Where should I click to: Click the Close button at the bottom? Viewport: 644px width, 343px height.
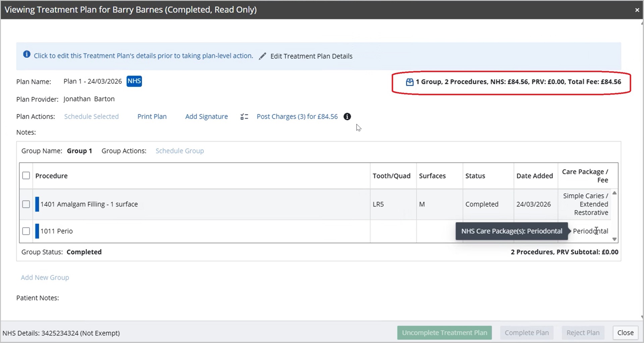click(x=625, y=333)
